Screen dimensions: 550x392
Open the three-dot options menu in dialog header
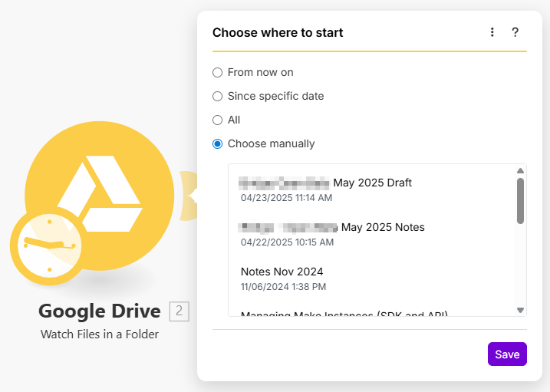(x=492, y=32)
